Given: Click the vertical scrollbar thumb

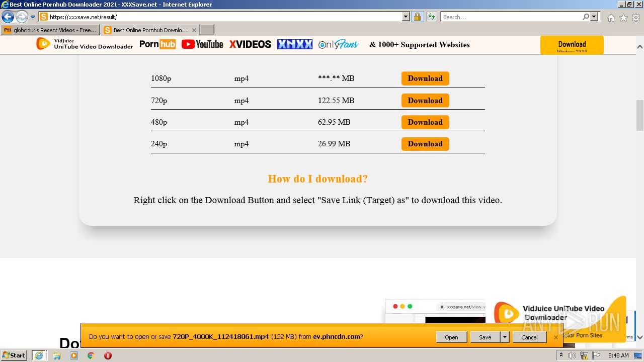Looking at the screenshot, I should tap(640, 115).
